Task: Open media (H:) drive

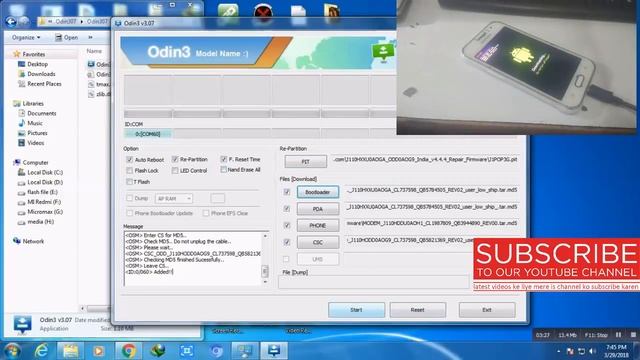Action: point(40,222)
